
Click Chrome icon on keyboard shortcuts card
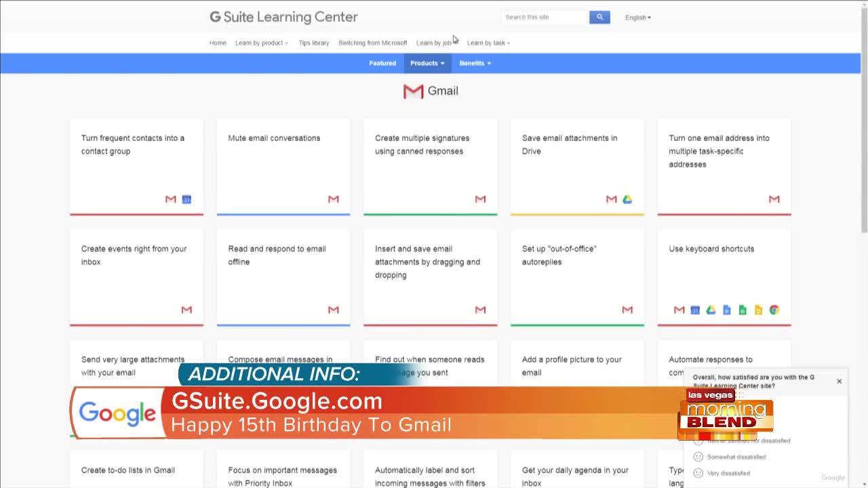[x=774, y=310]
